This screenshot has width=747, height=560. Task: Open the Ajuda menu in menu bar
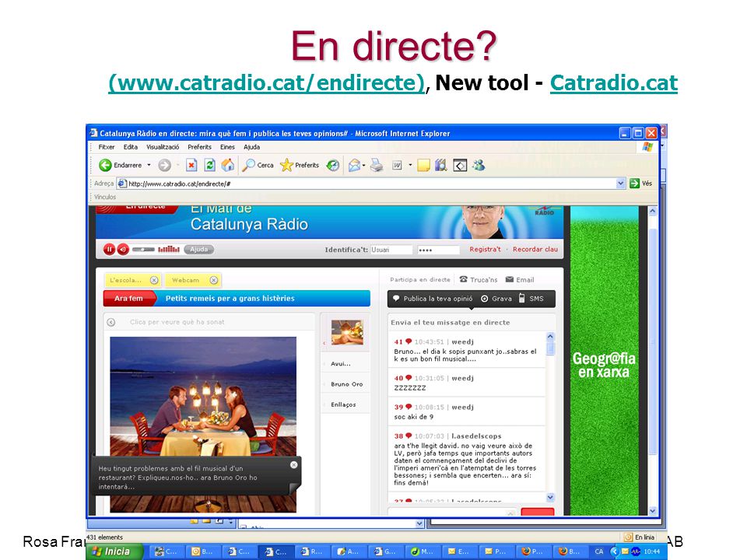[252, 147]
